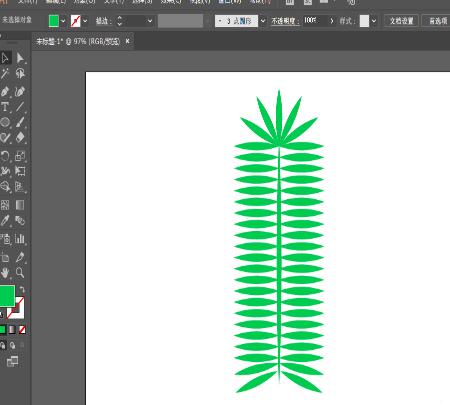Close the 未标题-1 document tab
The width and height of the screenshot is (450, 405).
127,41
